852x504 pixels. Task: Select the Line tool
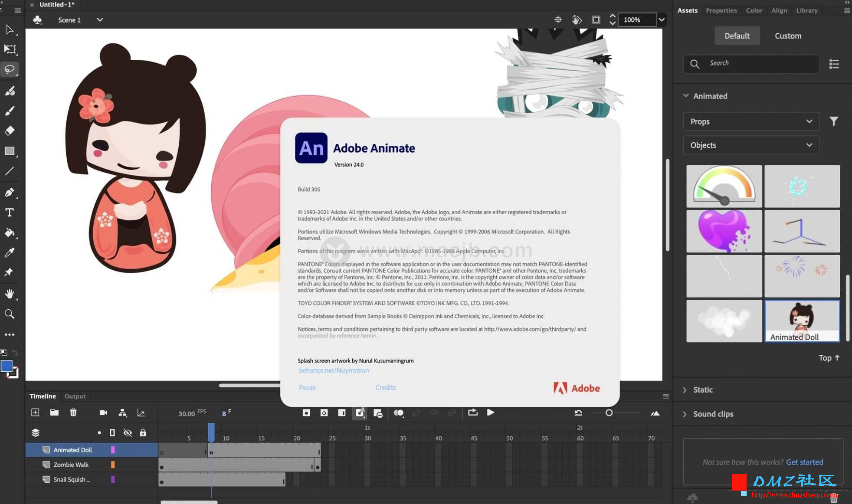click(x=10, y=171)
